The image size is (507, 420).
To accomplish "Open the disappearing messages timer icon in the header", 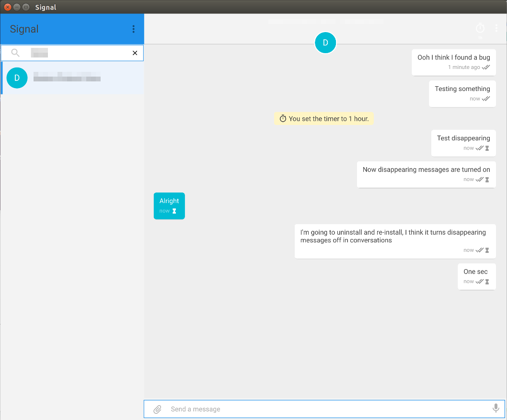I will click(x=480, y=28).
